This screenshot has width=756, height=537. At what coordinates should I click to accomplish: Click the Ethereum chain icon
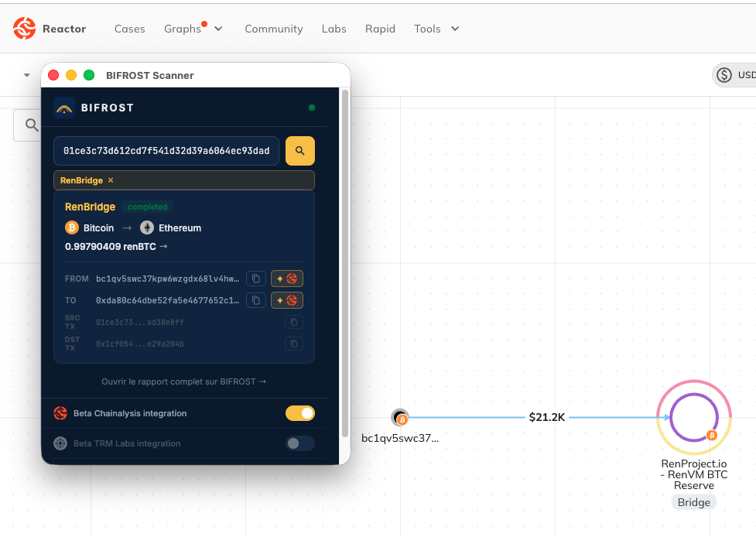point(147,227)
